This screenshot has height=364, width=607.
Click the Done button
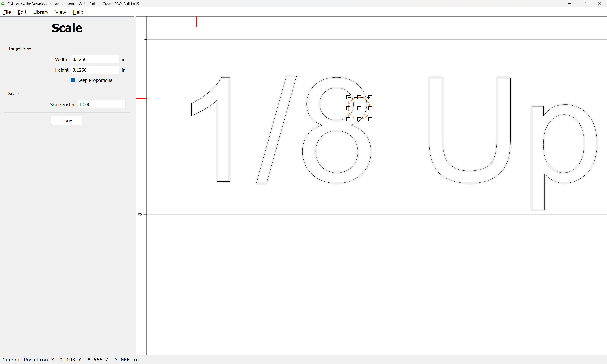67,120
